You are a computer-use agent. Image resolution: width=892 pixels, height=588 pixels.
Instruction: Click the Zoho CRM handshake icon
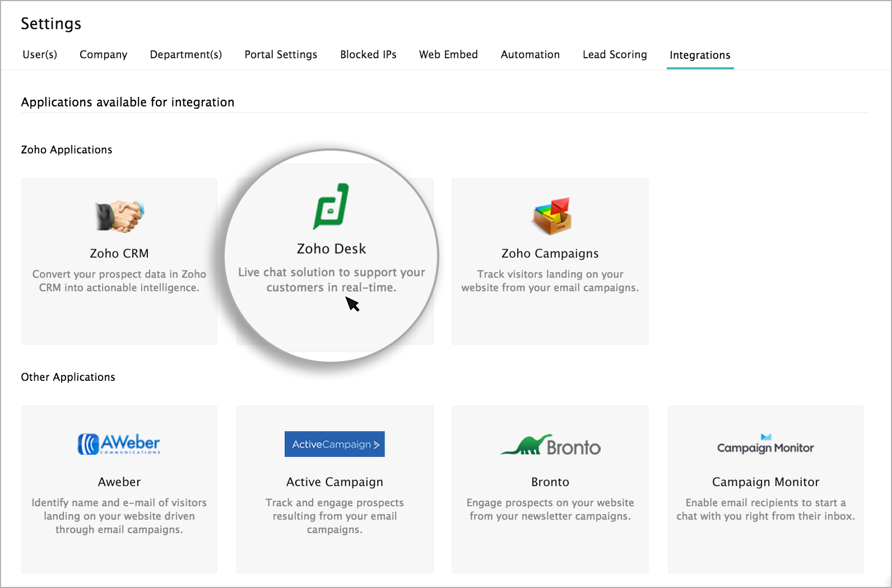pos(119,216)
